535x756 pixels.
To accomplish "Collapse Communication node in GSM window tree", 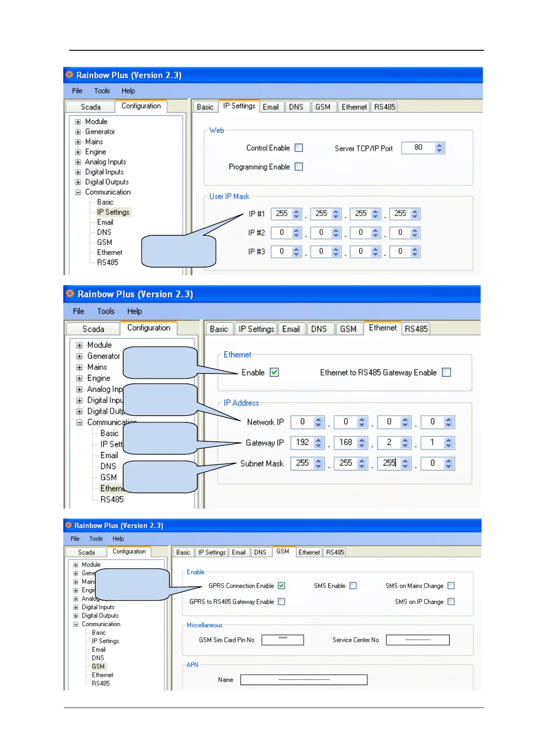I will (x=76, y=624).
